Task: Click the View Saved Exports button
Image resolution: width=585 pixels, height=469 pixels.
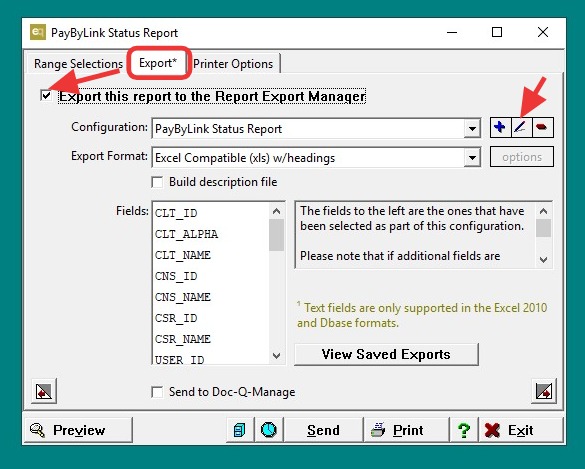Action: 386,354
